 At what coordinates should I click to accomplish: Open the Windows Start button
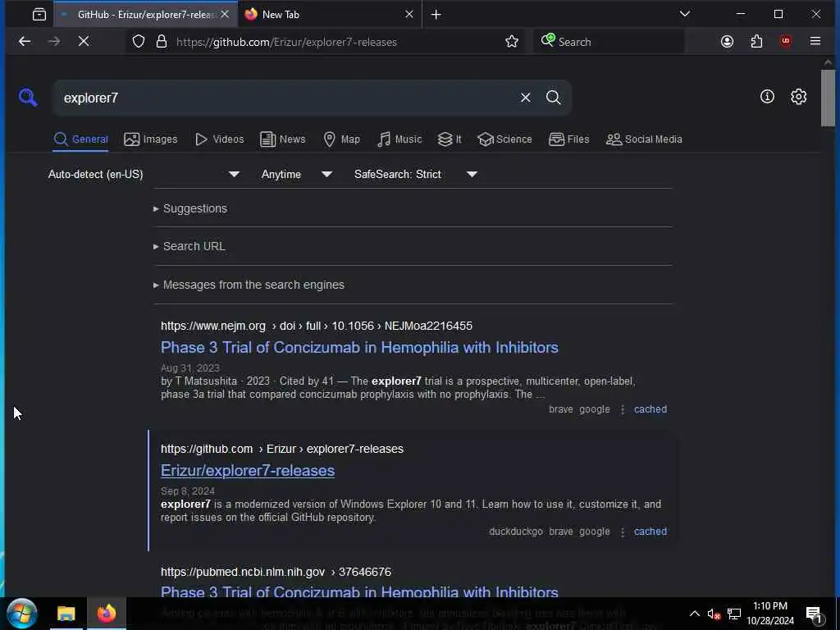point(21,614)
